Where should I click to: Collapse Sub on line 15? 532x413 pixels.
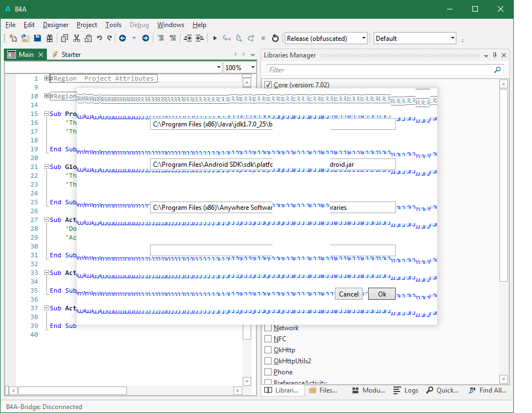point(46,114)
